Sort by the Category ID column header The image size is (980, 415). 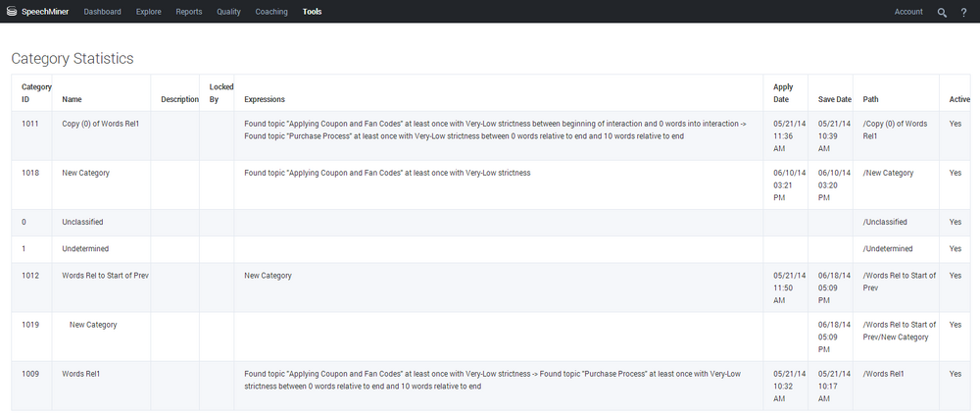coord(36,93)
